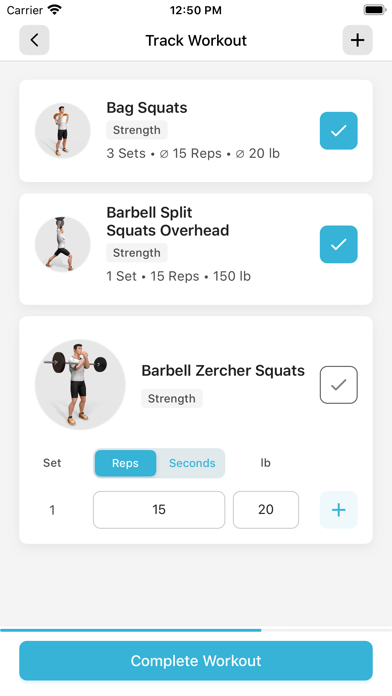Collapse the Barbell Zercher Squats title
This screenshot has width=392, height=696.
pyautogui.click(x=223, y=371)
